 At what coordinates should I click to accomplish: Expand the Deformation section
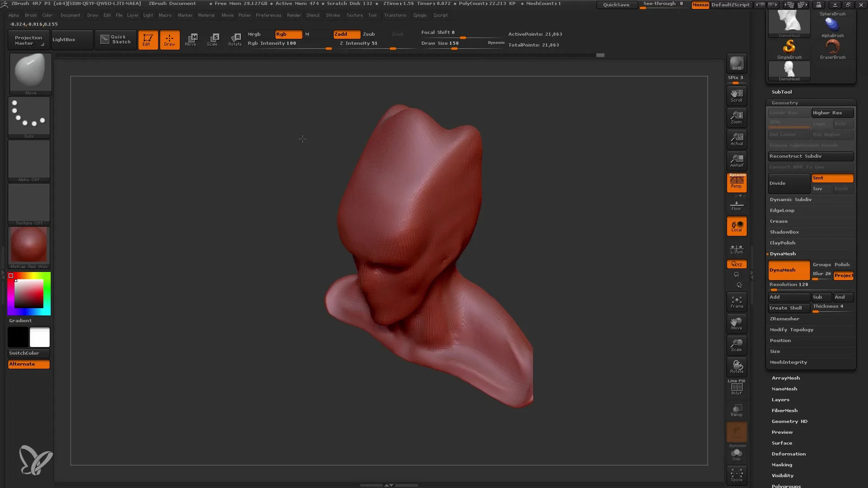pos(788,454)
